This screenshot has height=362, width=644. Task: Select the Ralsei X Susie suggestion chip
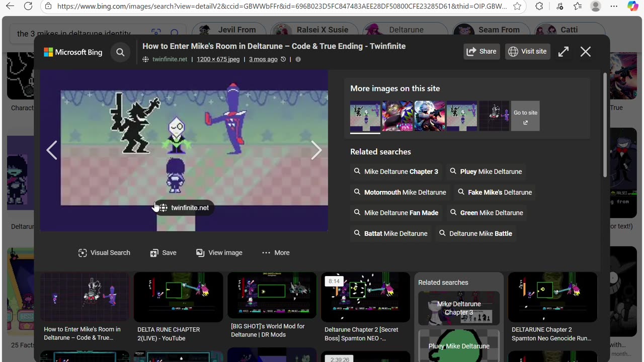point(314,30)
